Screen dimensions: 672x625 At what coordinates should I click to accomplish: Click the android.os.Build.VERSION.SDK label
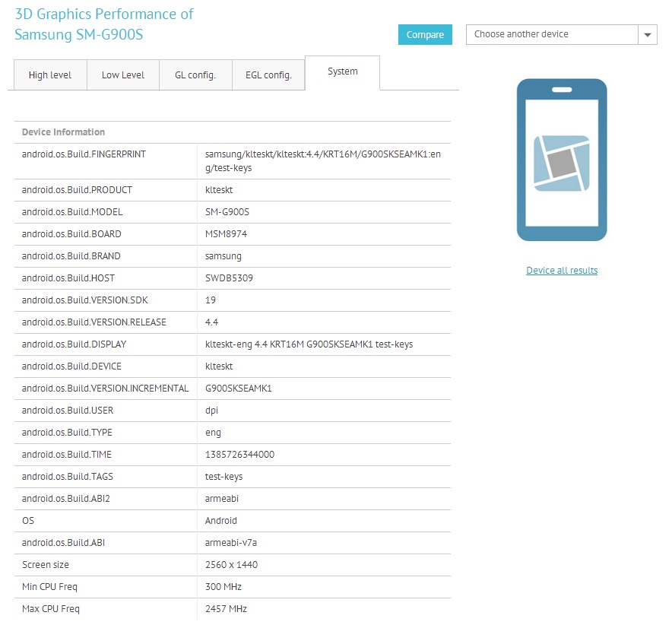[x=85, y=300]
